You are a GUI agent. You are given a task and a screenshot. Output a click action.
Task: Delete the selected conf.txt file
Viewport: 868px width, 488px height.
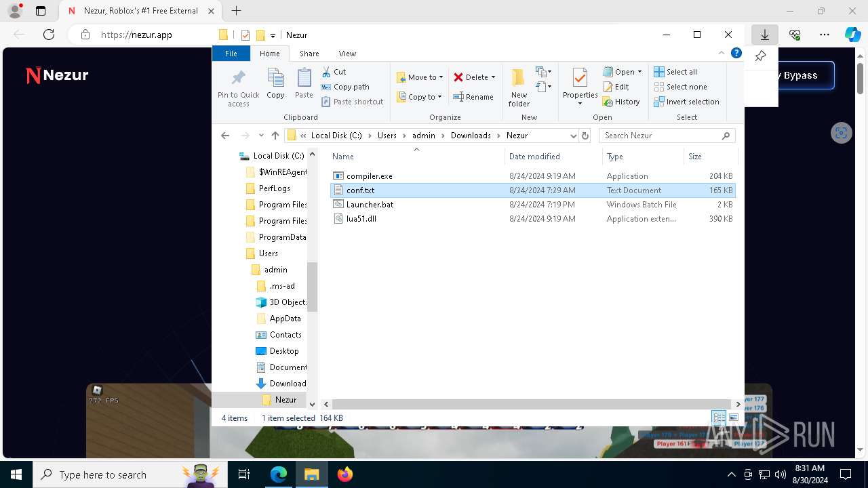(x=471, y=77)
